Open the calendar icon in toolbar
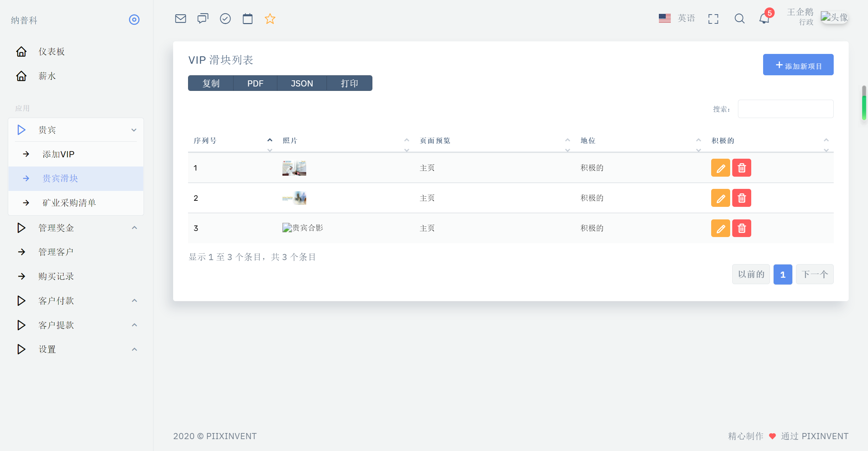The height and width of the screenshot is (451, 868). (247, 19)
